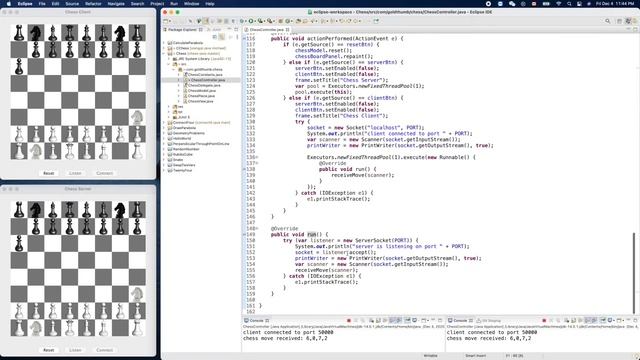Collapse code fold at line 116
This screenshot has width=640, height=360.
click(244, 38)
